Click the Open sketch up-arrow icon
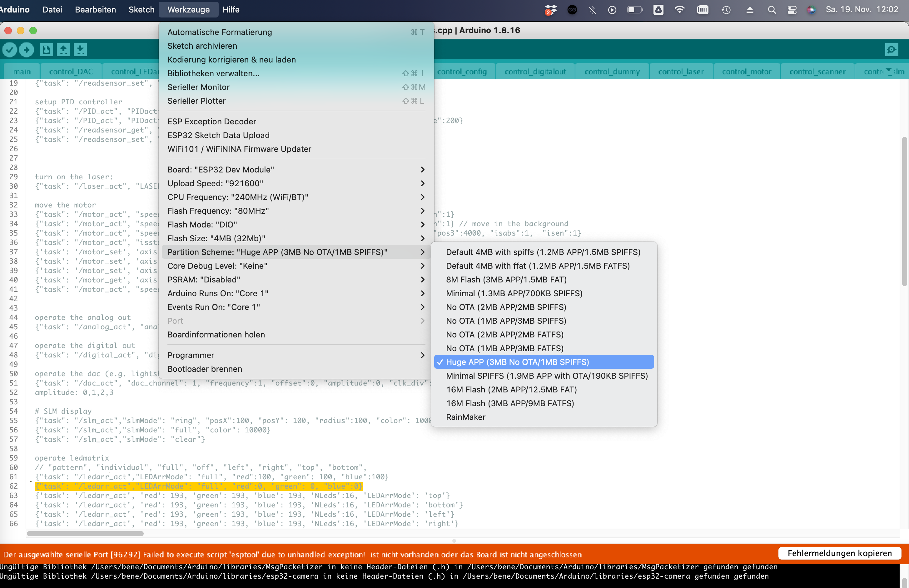 [63, 50]
